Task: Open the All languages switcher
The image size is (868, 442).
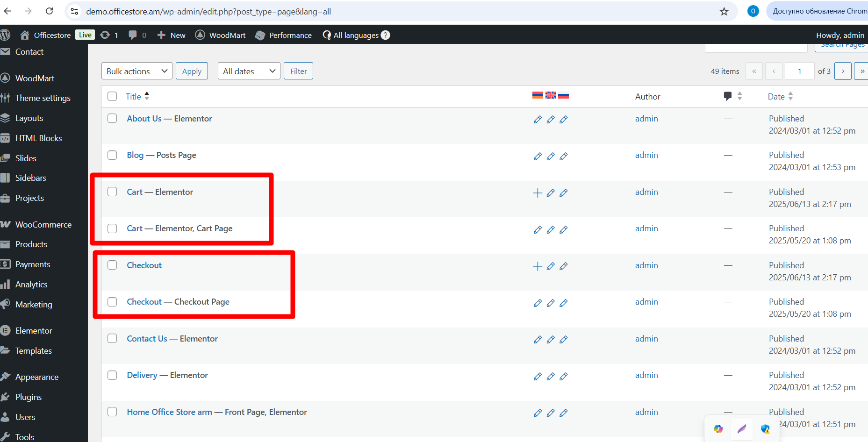Action: (x=351, y=35)
